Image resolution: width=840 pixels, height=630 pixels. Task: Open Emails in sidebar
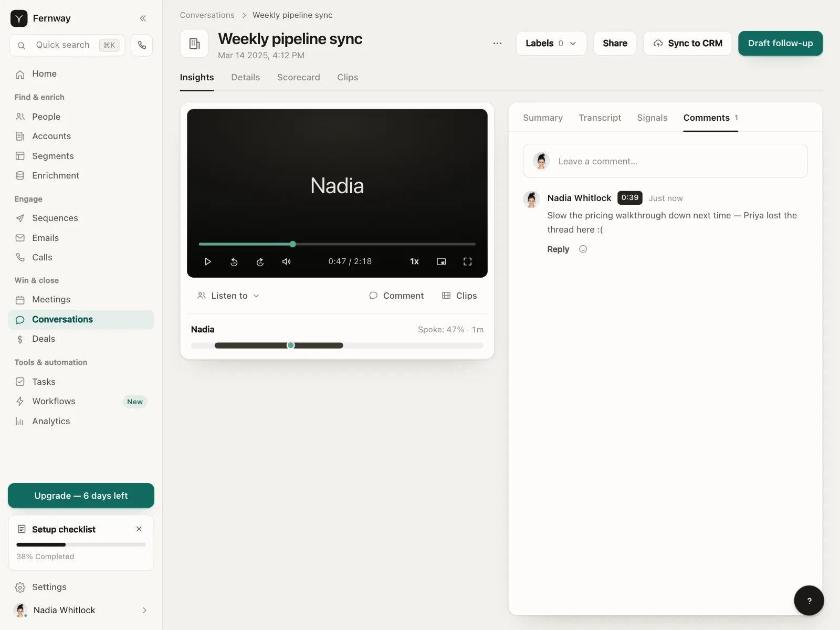81,238
